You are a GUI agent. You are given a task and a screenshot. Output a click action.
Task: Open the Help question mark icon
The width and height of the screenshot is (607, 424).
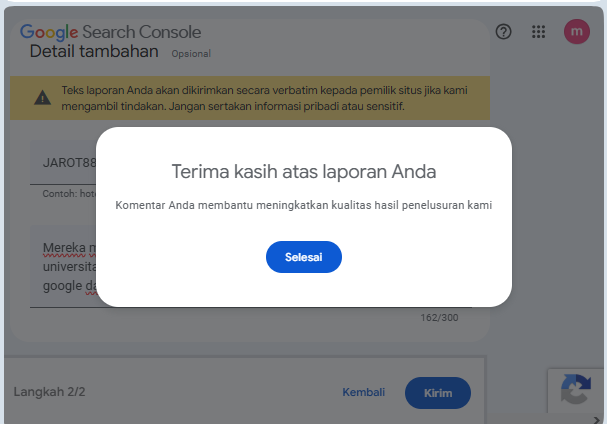pos(503,32)
